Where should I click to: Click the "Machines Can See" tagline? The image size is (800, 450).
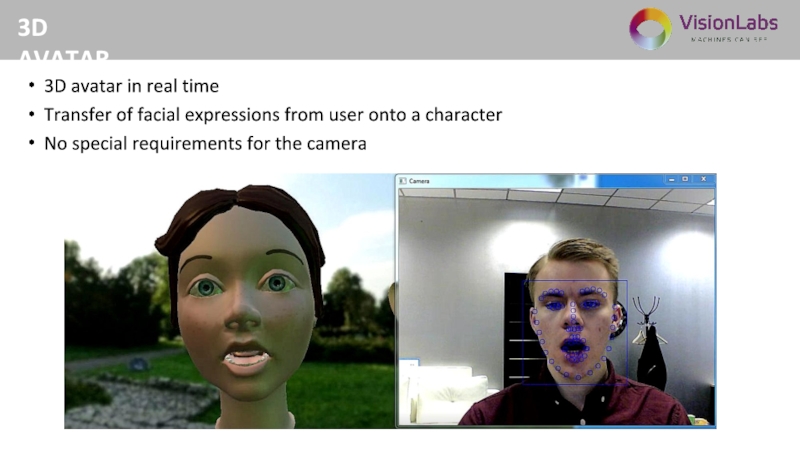(x=728, y=40)
